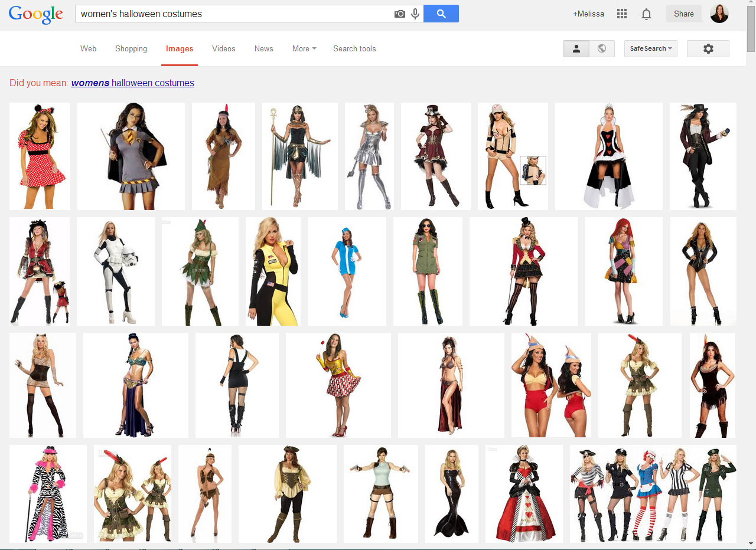The image size is (756, 550).
Task: Expand the SafeSearch dropdown
Action: tap(650, 49)
